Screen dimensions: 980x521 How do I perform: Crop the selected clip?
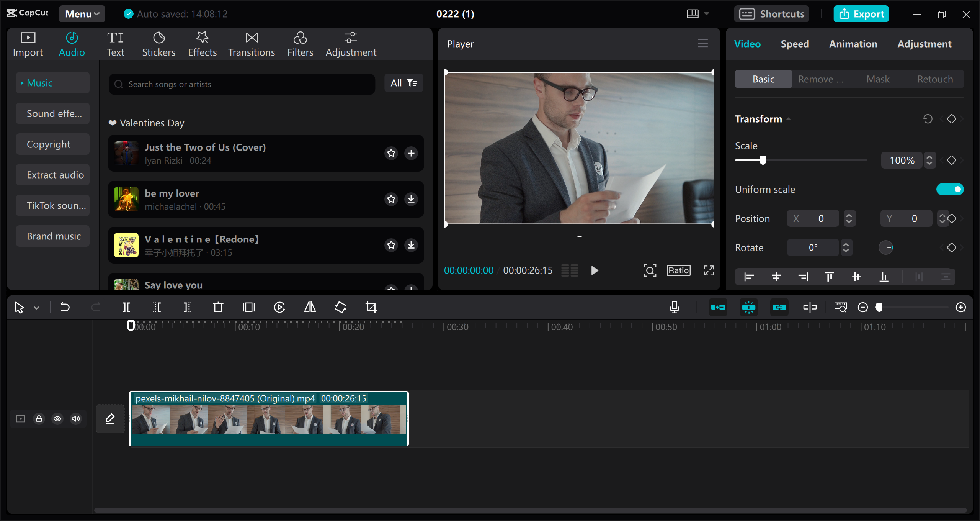(x=371, y=307)
